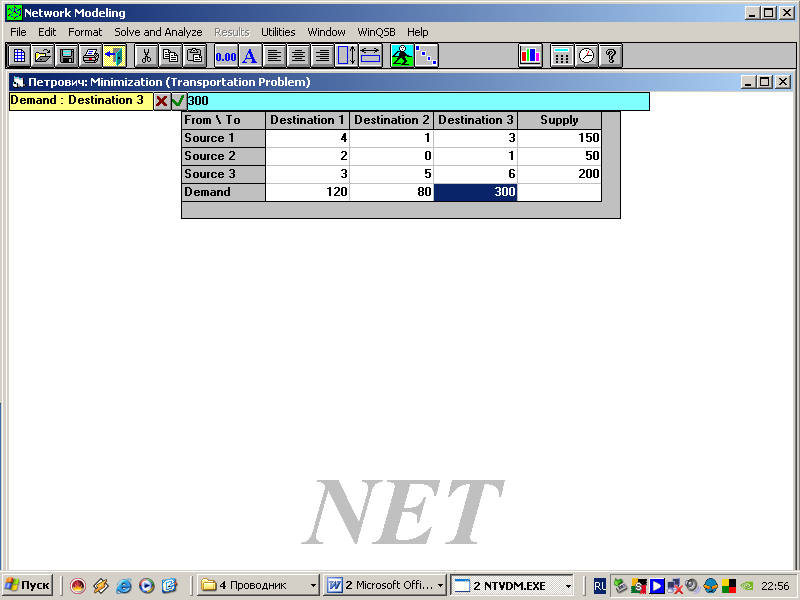Select Source 2 supply cell 50
Screen dimensions: 800x600
(560, 156)
